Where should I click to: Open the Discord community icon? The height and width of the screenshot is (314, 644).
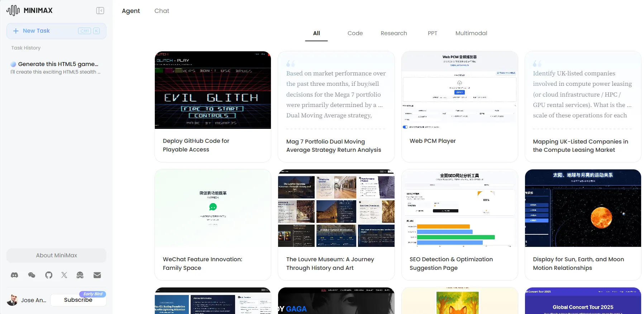pos(14,275)
